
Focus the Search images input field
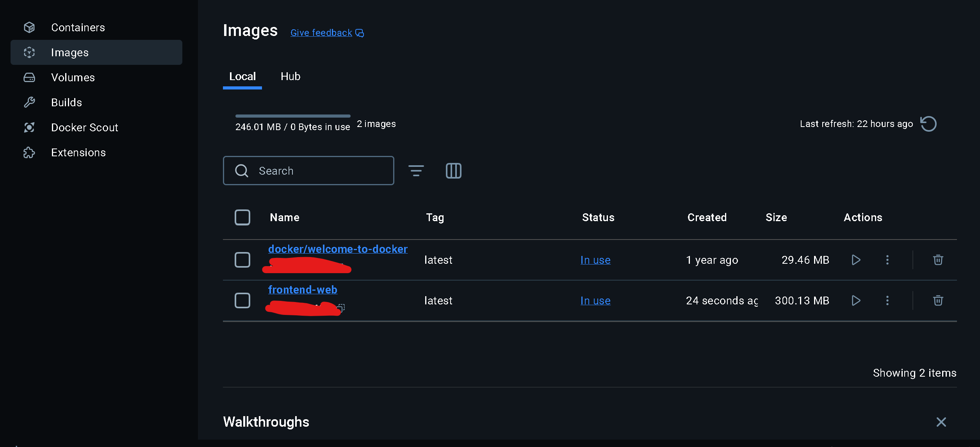[x=308, y=171]
